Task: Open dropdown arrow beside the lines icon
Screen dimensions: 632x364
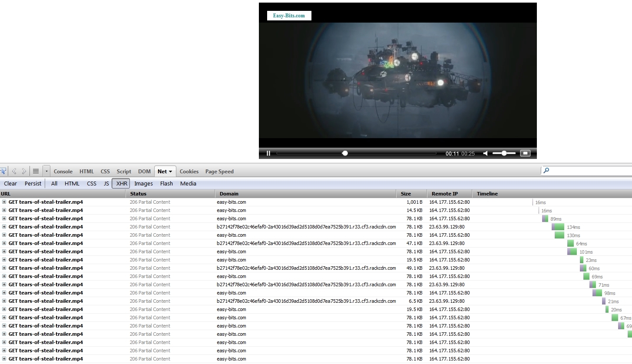Action: [x=46, y=171]
